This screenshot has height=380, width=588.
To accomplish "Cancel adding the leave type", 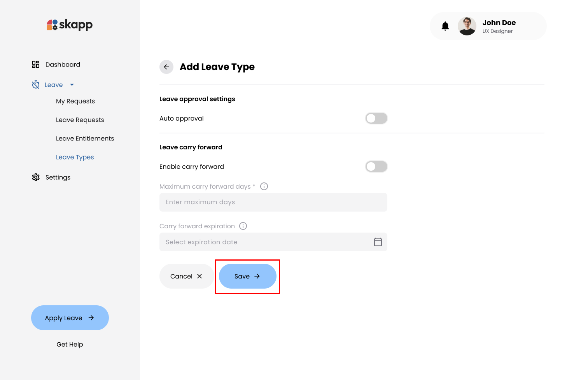I will [x=186, y=276].
